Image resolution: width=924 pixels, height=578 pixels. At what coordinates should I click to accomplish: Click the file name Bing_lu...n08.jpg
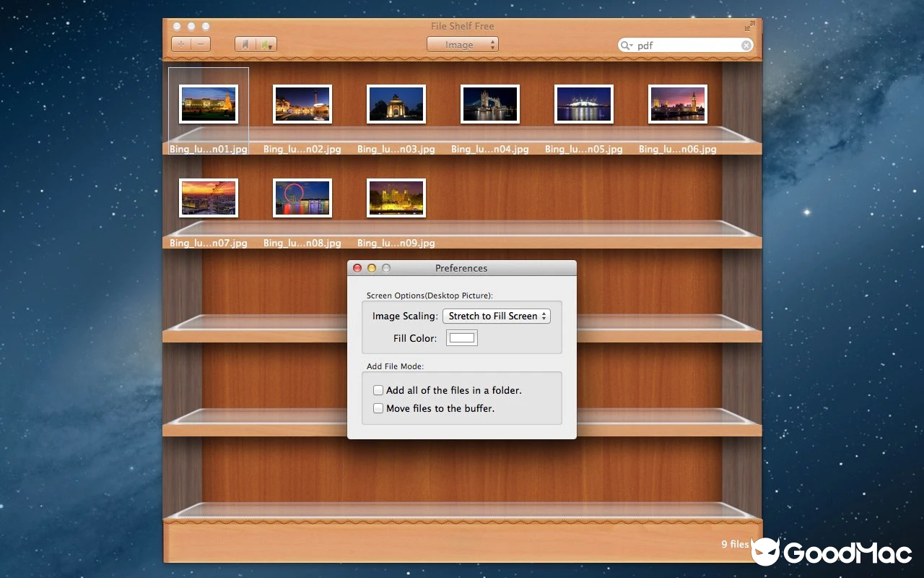[x=302, y=243]
